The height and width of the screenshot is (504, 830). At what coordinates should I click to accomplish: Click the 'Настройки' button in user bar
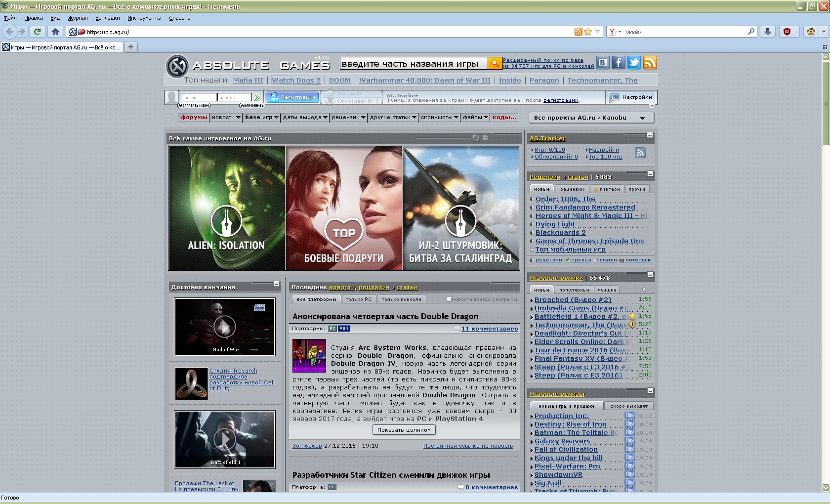631,97
